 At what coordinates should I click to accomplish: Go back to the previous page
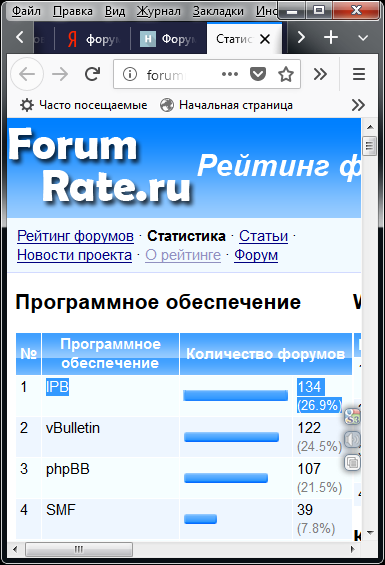[x=27, y=74]
